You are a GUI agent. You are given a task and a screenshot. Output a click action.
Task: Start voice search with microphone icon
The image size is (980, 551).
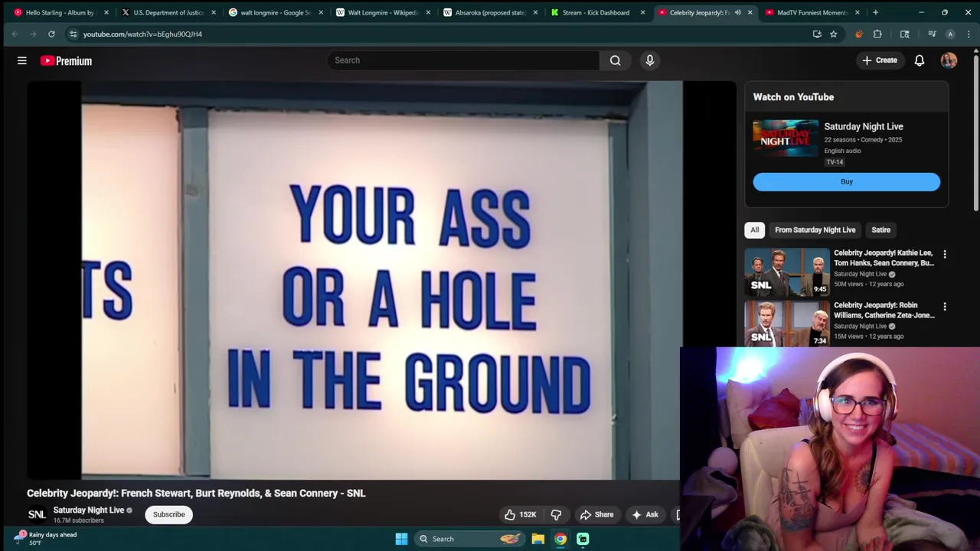pos(650,60)
